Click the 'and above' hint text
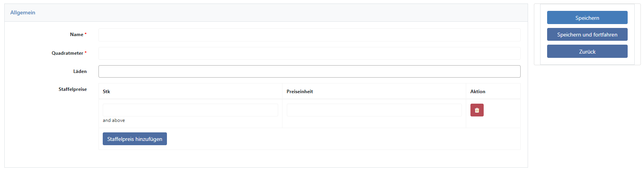This screenshot has width=644, height=184. (114, 120)
